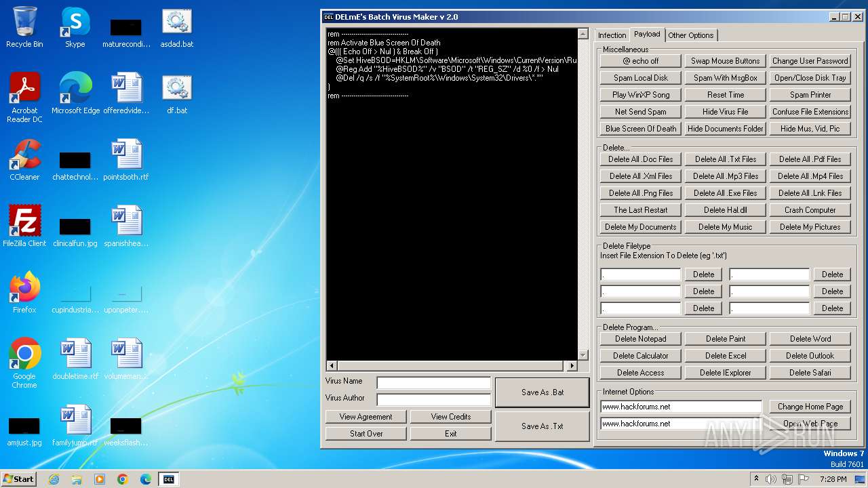The width and height of the screenshot is (868, 488).
Task: Select the pointsboth.rtf document icon
Action: coord(126,161)
